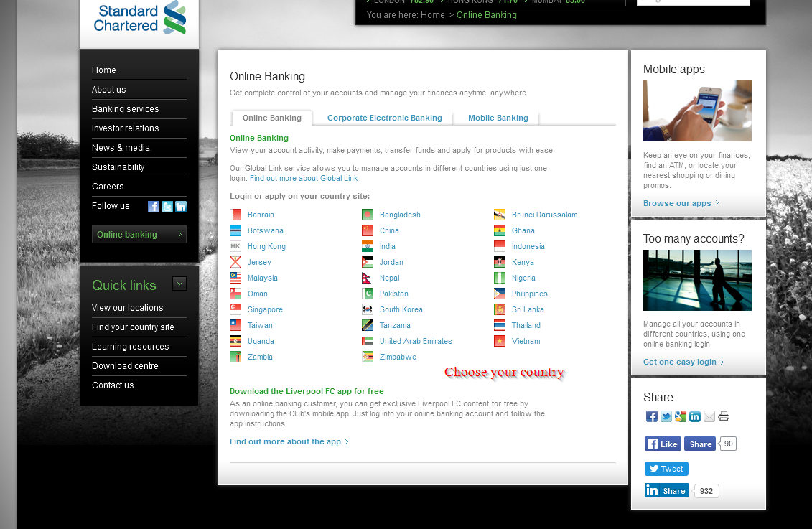Screen dimensions: 812x529
Task: Select the Online Banking tab
Action: (272, 118)
